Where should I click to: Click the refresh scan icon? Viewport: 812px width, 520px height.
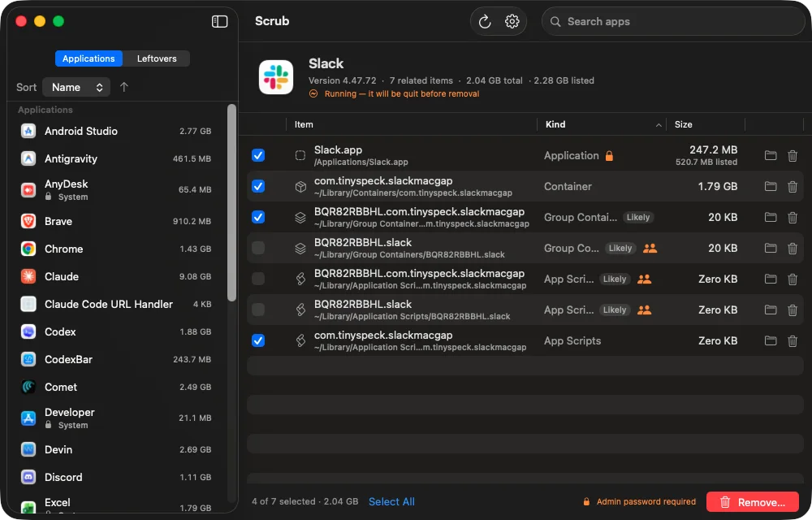(485, 21)
